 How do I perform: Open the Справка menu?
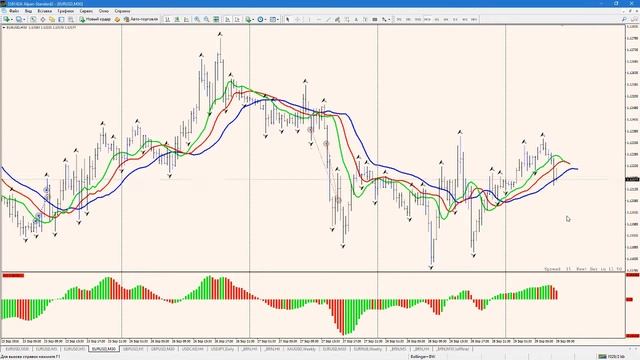122,11
